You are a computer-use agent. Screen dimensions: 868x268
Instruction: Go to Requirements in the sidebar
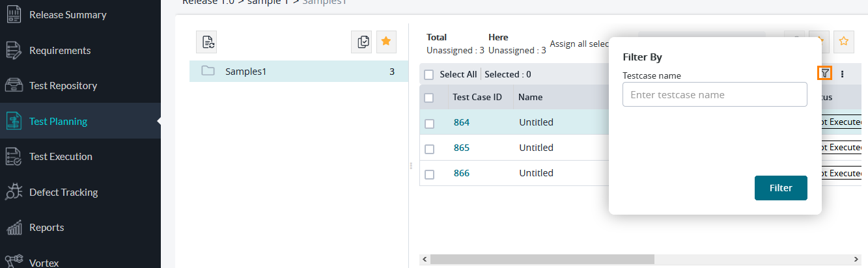(x=59, y=51)
